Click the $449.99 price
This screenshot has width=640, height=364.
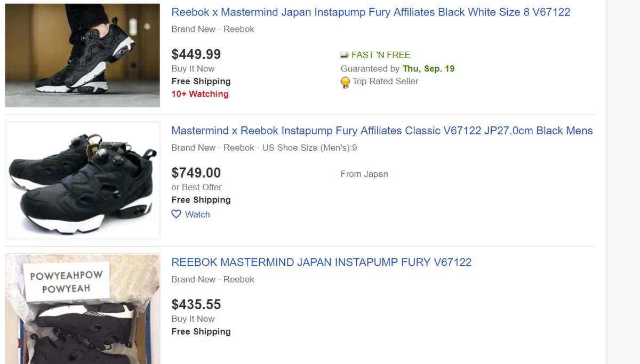click(196, 54)
